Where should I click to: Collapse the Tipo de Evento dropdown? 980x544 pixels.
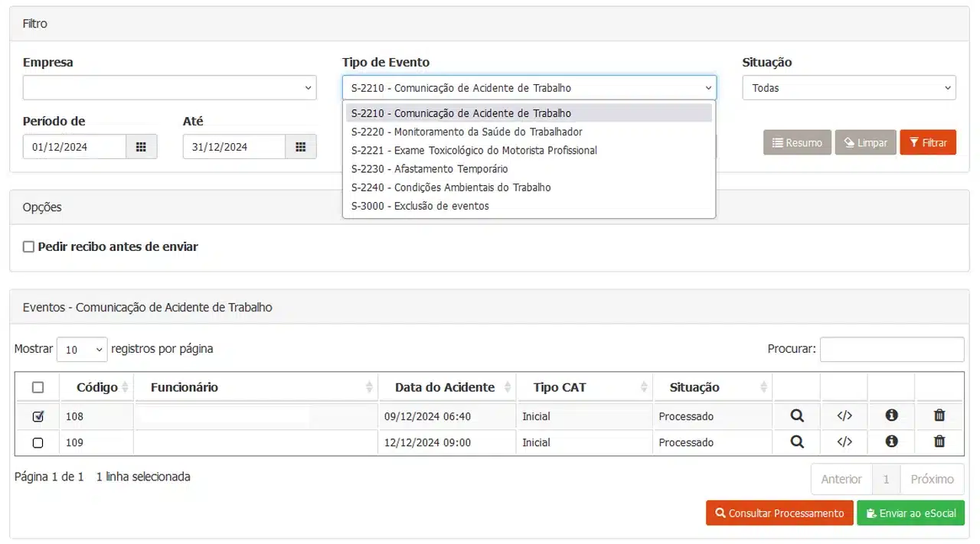(x=529, y=88)
